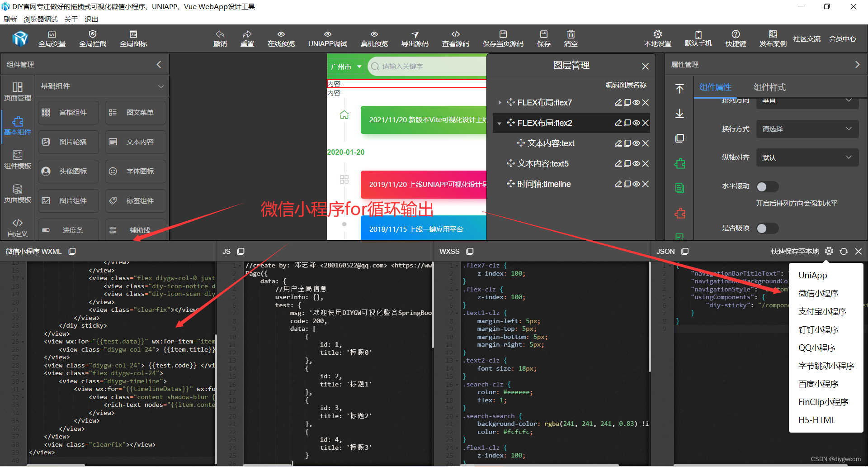Open 真机预览 device preview
868x467 pixels.
click(x=374, y=38)
